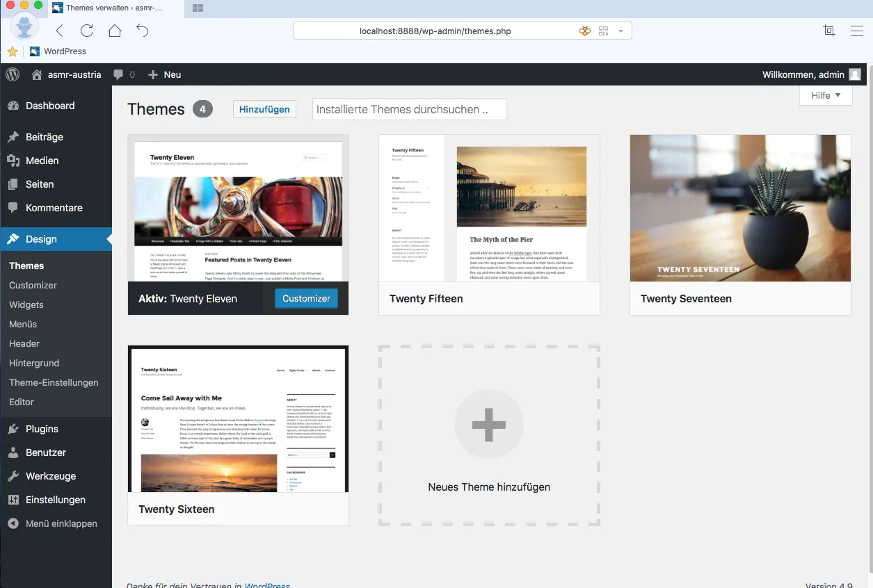The image size is (873, 588).
Task: Open the tab overview grid icon
Action: click(x=198, y=8)
